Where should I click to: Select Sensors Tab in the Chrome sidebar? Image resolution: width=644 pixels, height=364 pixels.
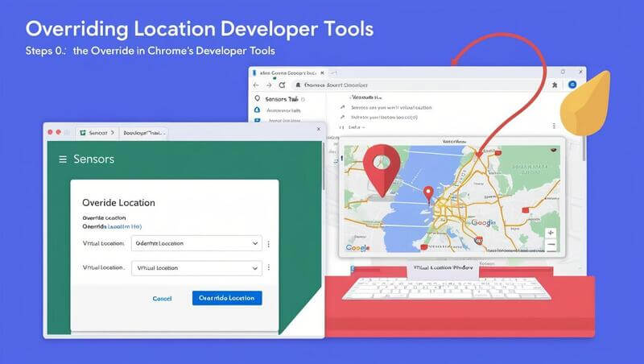click(x=281, y=99)
